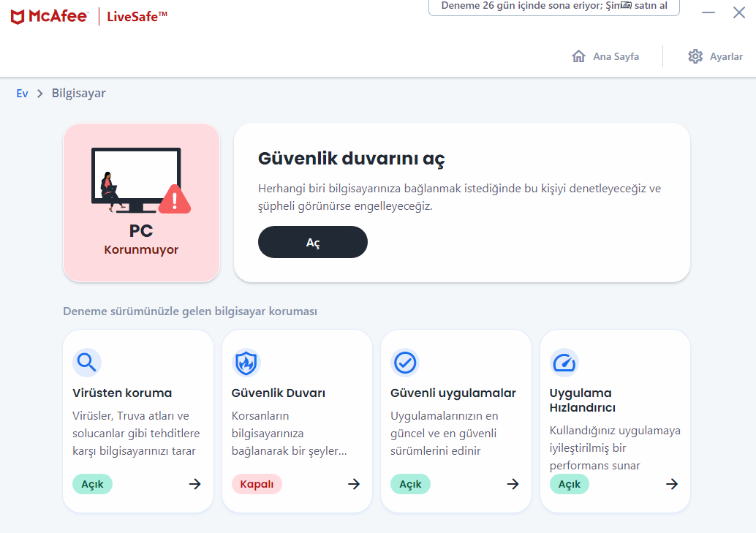Click the 'Kullandığınız uygulamaya' description
The height and width of the screenshot is (533, 756).
(615, 447)
